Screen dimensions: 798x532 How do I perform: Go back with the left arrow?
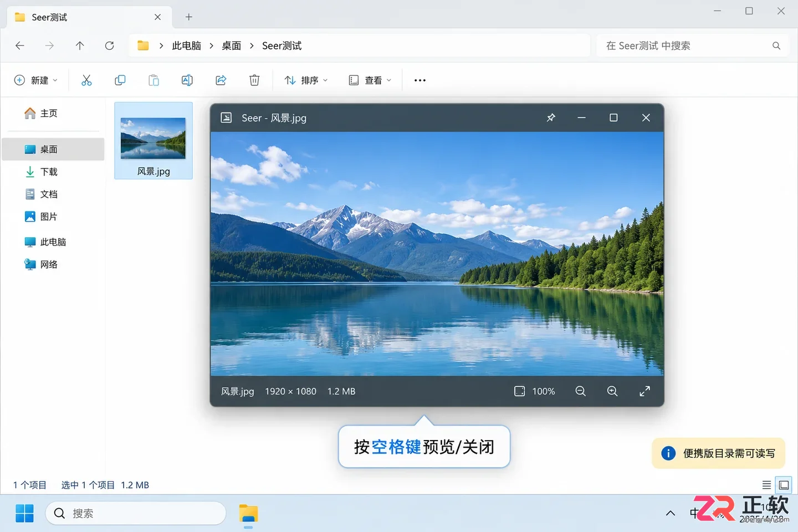point(20,45)
